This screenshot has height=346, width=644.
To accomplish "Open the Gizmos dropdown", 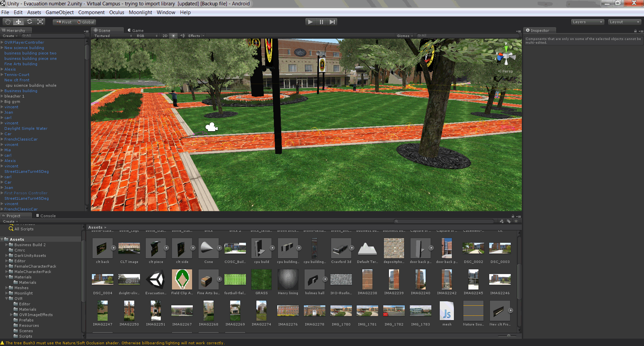I will (x=405, y=36).
